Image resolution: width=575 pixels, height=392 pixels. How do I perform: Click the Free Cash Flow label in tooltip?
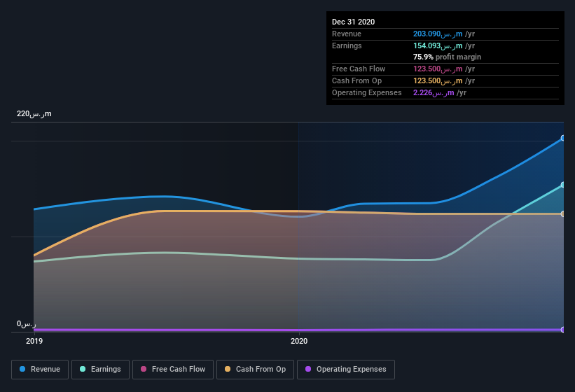tap(359, 69)
